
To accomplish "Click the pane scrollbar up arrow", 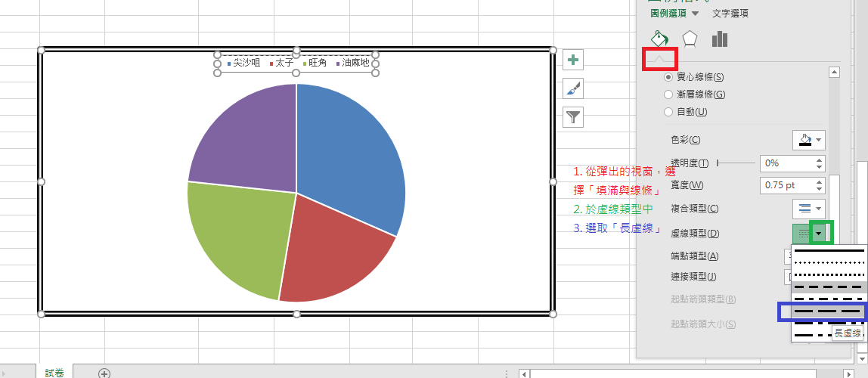I will 834,72.
